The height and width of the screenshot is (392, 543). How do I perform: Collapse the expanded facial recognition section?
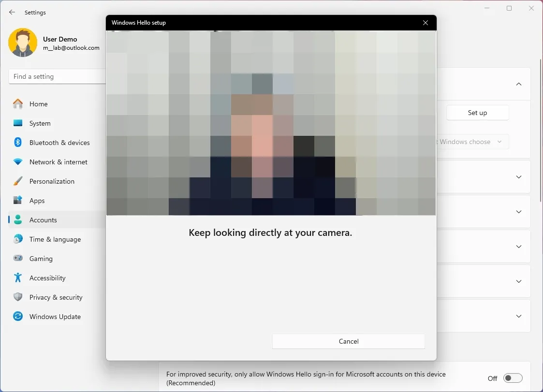pyautogui.click(x=519, y=83)
